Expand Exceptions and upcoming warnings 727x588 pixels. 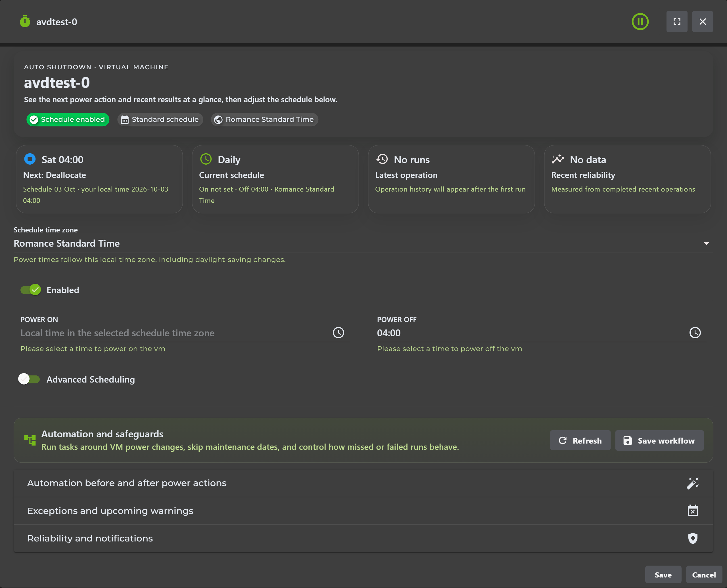tap(363, 511)
